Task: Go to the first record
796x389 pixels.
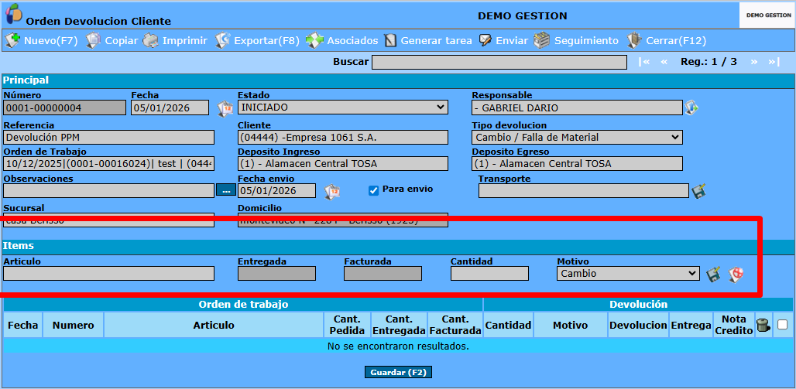Action: 645,62
